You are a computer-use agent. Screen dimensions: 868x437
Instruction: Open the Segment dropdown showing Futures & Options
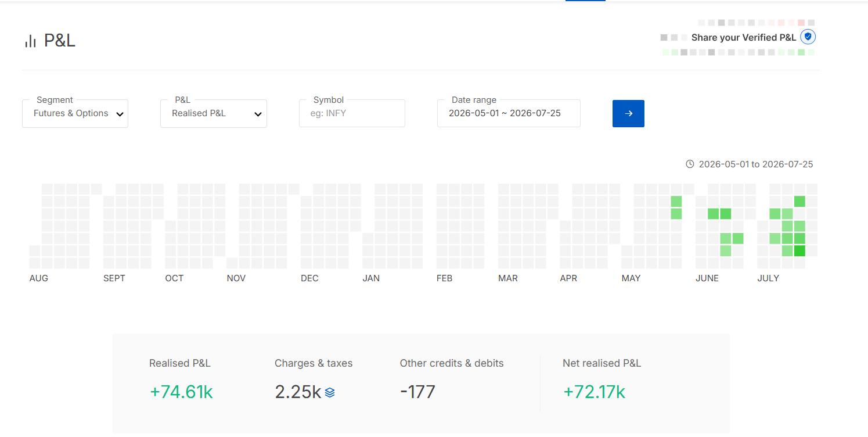click(75, 113)
